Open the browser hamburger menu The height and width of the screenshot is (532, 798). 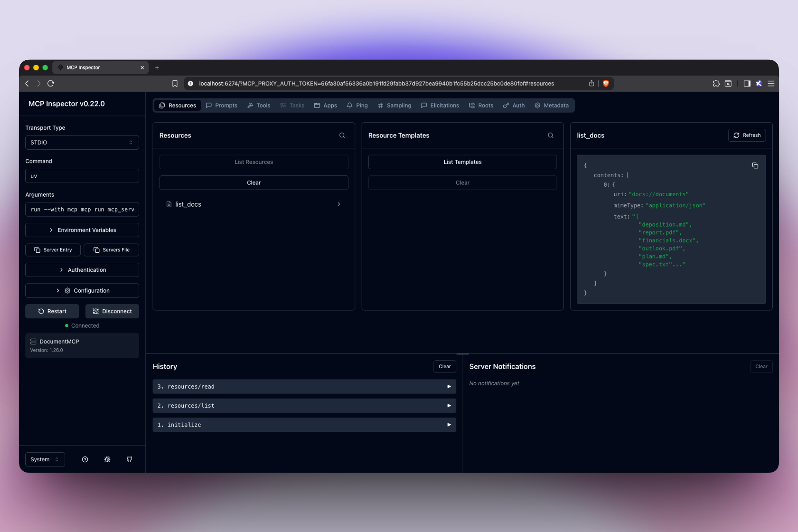tap(771, 84)
